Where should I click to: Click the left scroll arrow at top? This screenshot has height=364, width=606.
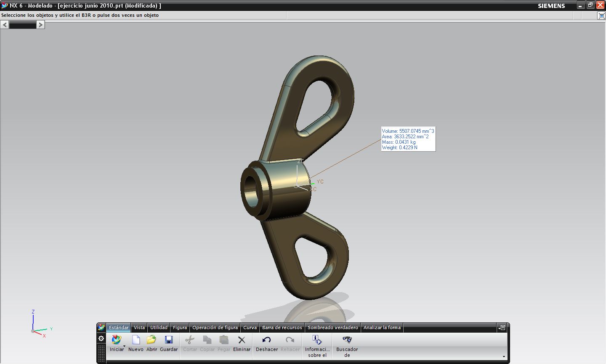tap(5, 25)
